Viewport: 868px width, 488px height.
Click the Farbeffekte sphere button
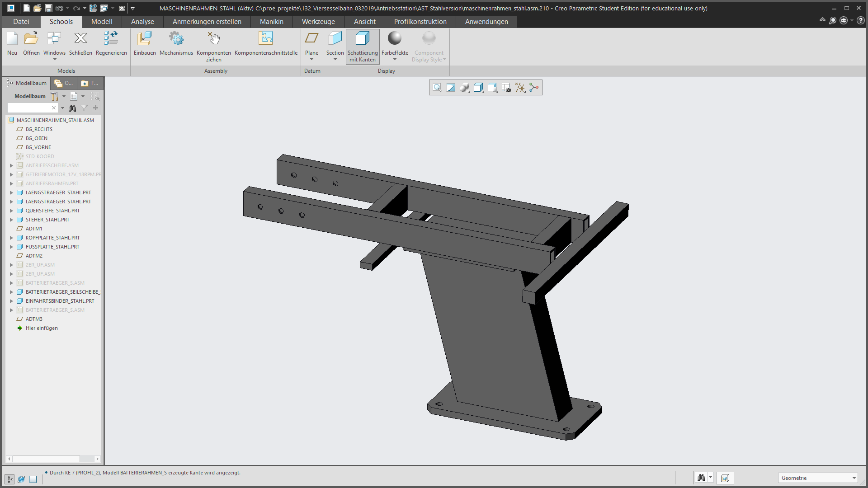394,39
